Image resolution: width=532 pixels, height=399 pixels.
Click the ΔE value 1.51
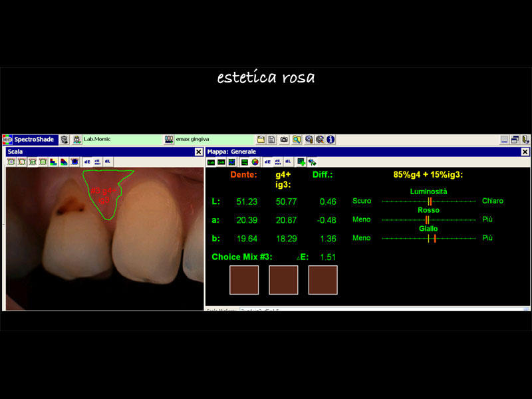[328, 257]
